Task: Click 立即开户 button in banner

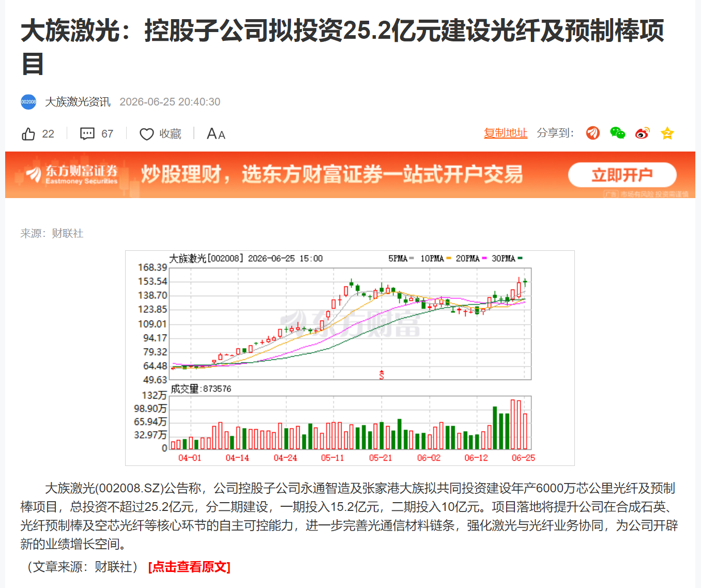Action: pyautogui.click(x=622, y=175)
